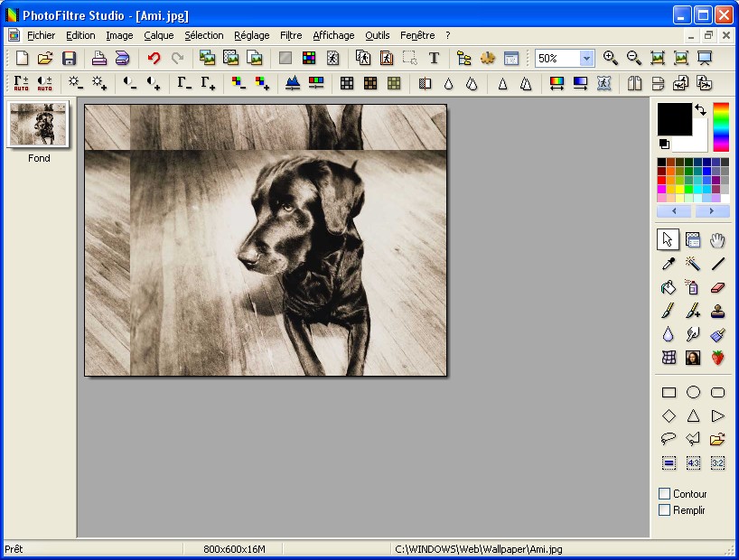Click the black foreground color swatch
Screen dimensions: 739x560
673,118
